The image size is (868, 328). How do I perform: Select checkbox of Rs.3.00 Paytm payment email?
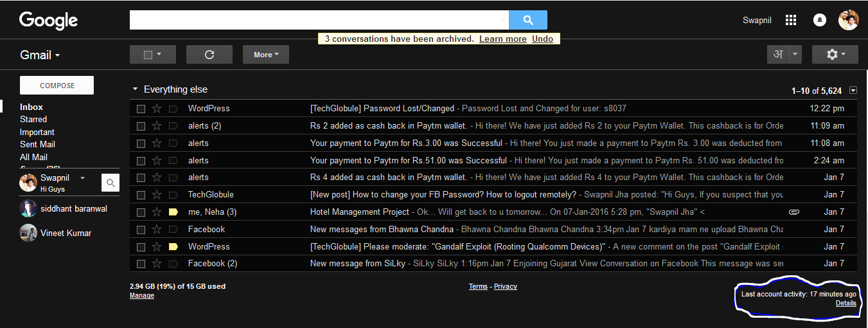point(141,143)
